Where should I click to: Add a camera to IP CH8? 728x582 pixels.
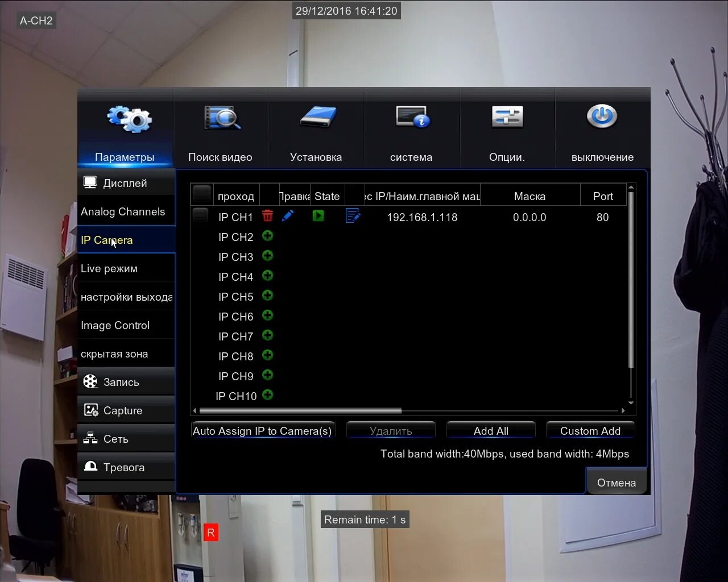[x=267, y=355]
